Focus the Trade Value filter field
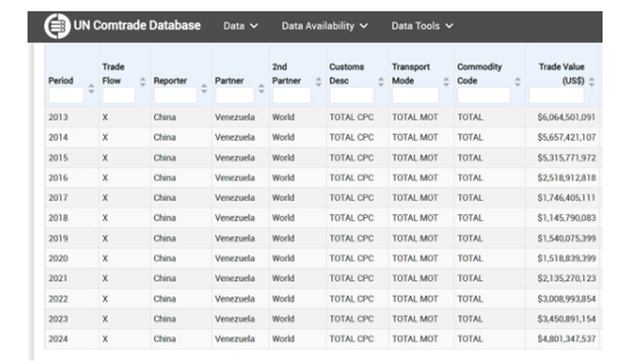 pos(556,95)
